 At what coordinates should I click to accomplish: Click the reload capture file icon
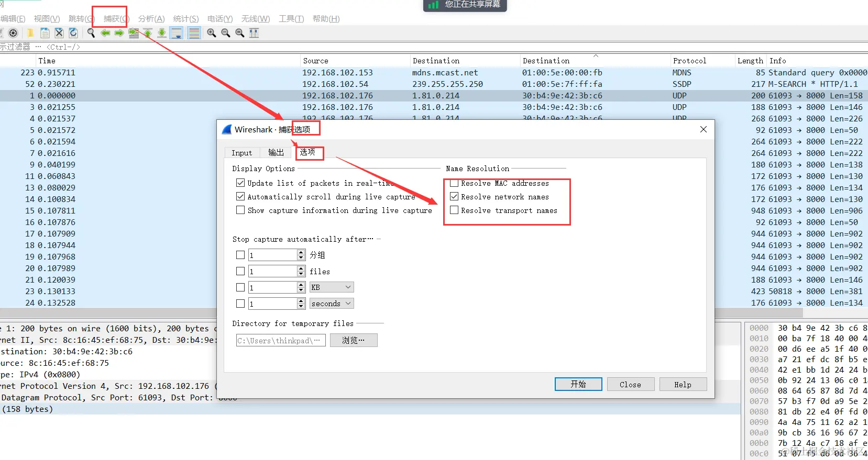tap(73, 33)
